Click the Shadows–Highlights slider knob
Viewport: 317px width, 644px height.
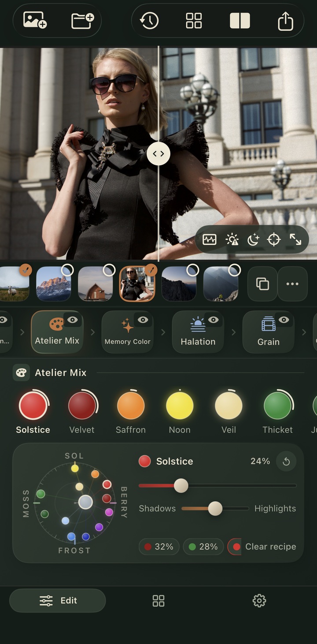tap(215, 508)
